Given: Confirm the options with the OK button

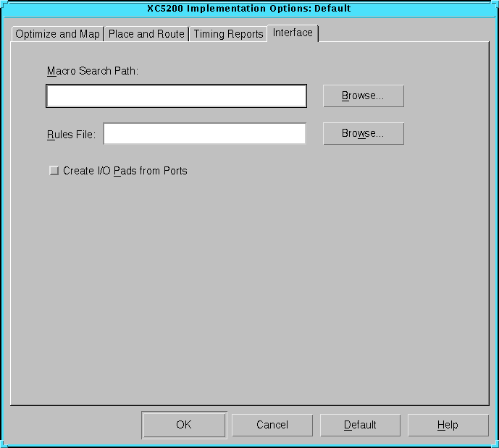Looking at the screenshot, I should 184,425.
